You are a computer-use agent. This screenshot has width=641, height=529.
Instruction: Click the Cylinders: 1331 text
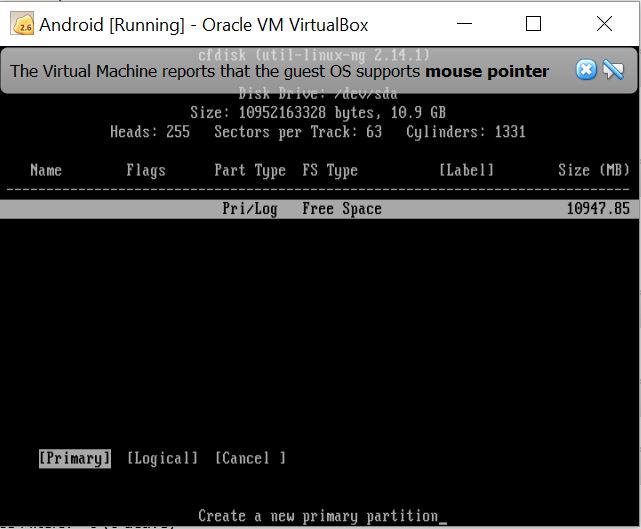[466, 132]
